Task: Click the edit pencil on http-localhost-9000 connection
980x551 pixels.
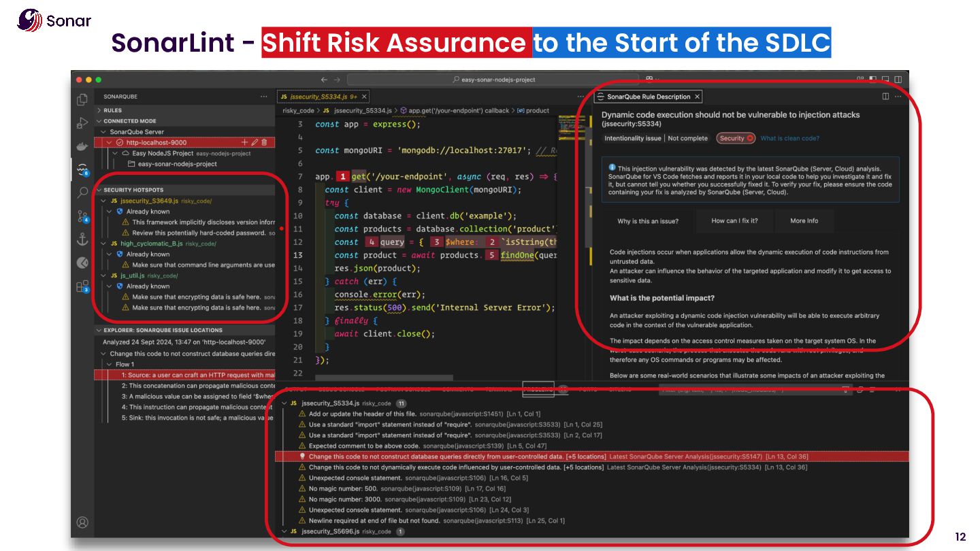Action: point(255,142)
